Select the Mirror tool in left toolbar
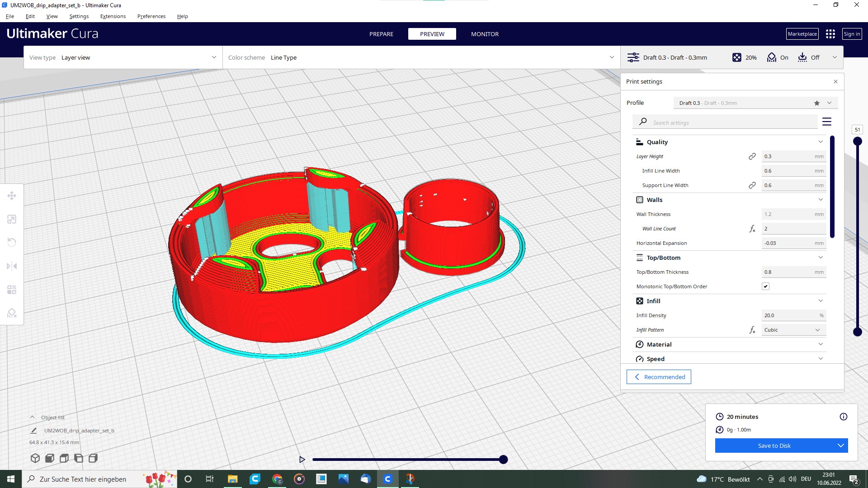 coord(12,266)
